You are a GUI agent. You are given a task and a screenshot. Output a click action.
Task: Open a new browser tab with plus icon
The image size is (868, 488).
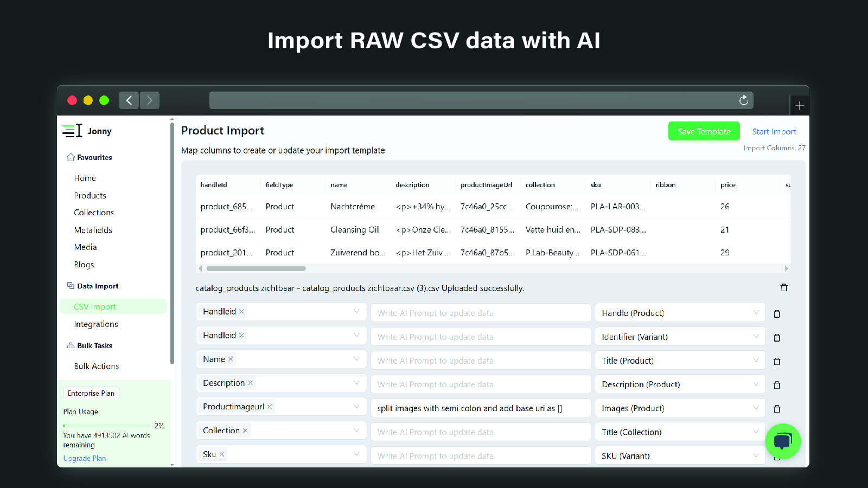click(799, 106)
